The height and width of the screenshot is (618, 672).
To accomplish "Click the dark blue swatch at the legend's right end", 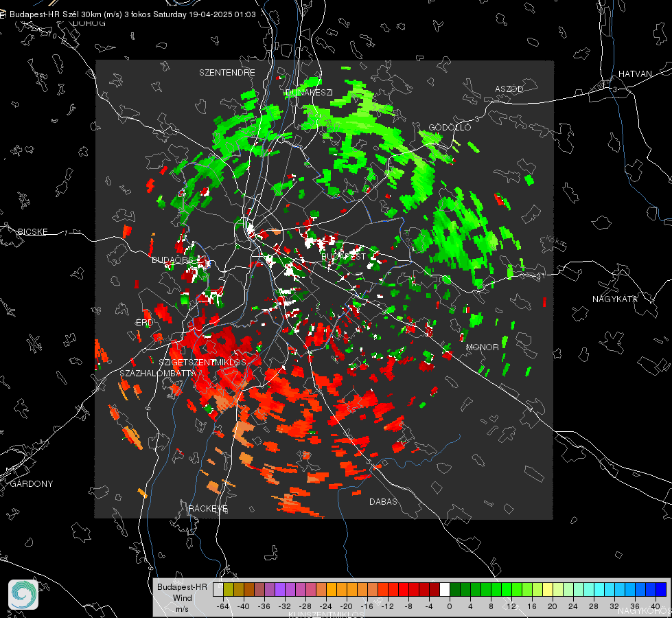I will (x=661, y=590).
